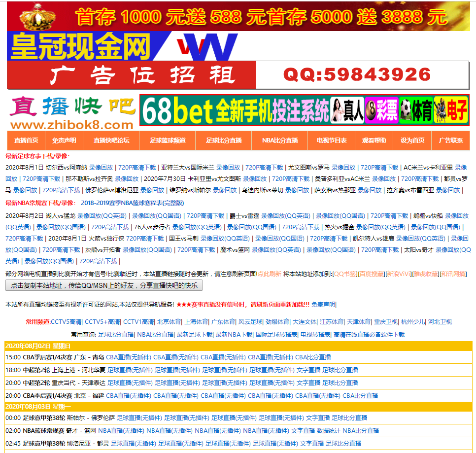
Task: Open 录像回放 for 尤文图斯vs罗马
Action: pyautogui.click(x=343, y=168)
